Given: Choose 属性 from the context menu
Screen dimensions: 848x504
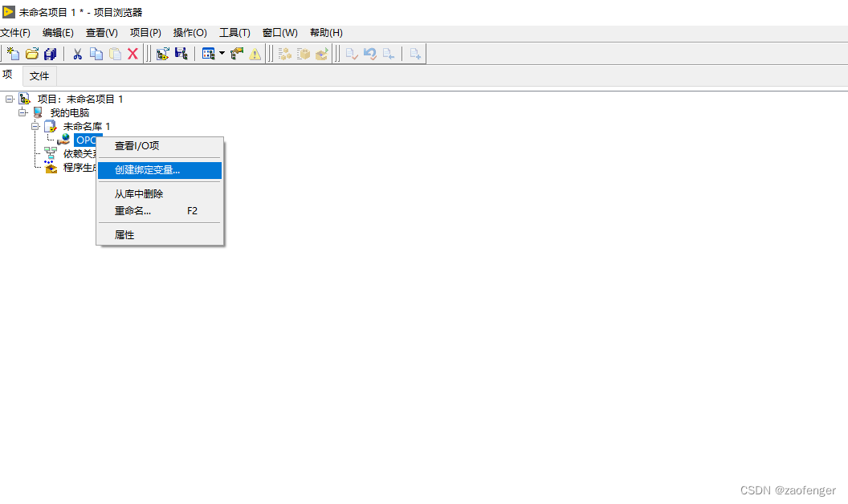Looking at the screenshot, I should pyautogui.click(x=124, y=234).
